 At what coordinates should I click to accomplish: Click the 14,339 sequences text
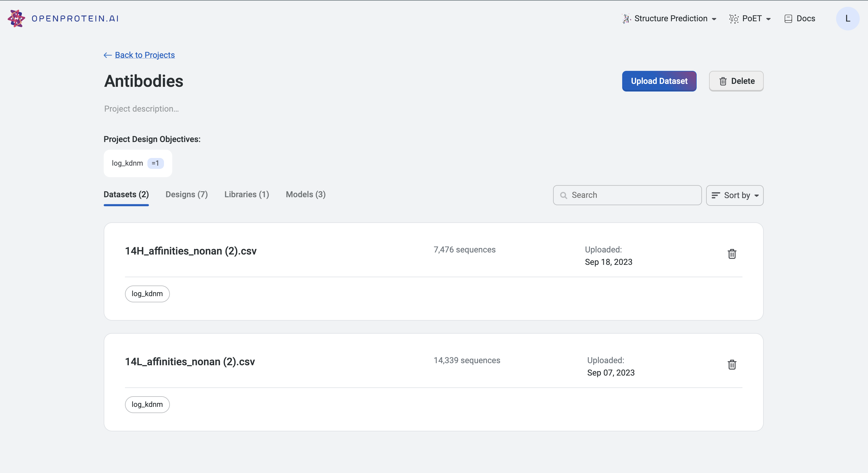467,361
